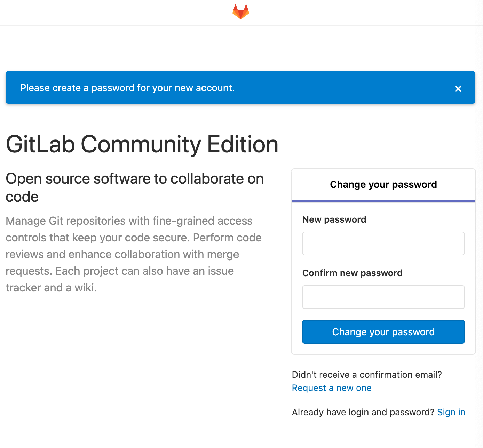The image size is (483, 448).
Task: Select the Change your password form tab
Action: click(x=383, y=184)
